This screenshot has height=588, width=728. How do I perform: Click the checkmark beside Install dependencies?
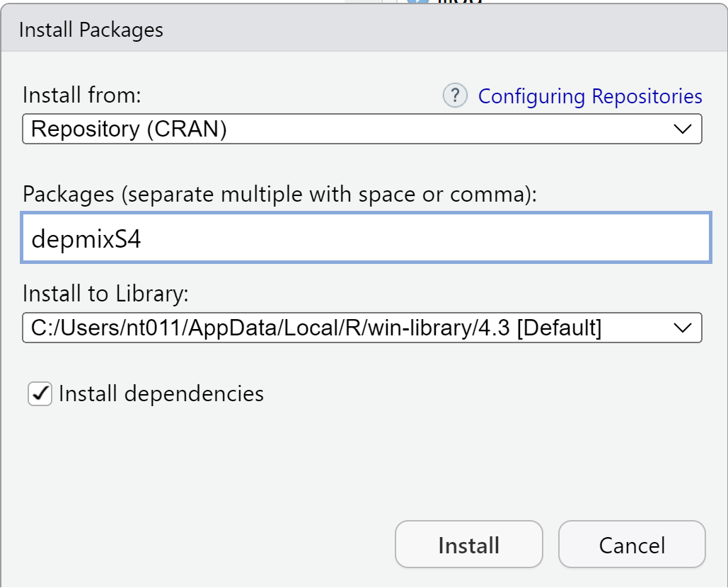tap(40, 393)
